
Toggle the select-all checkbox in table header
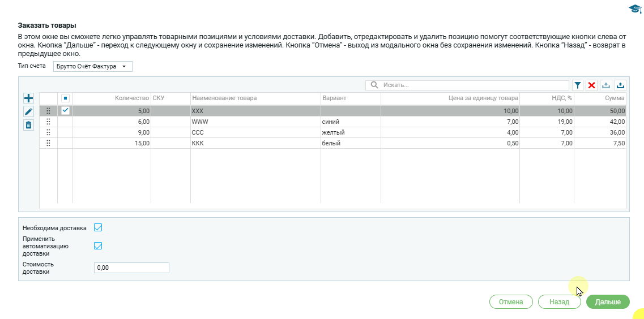pos(65,98)
